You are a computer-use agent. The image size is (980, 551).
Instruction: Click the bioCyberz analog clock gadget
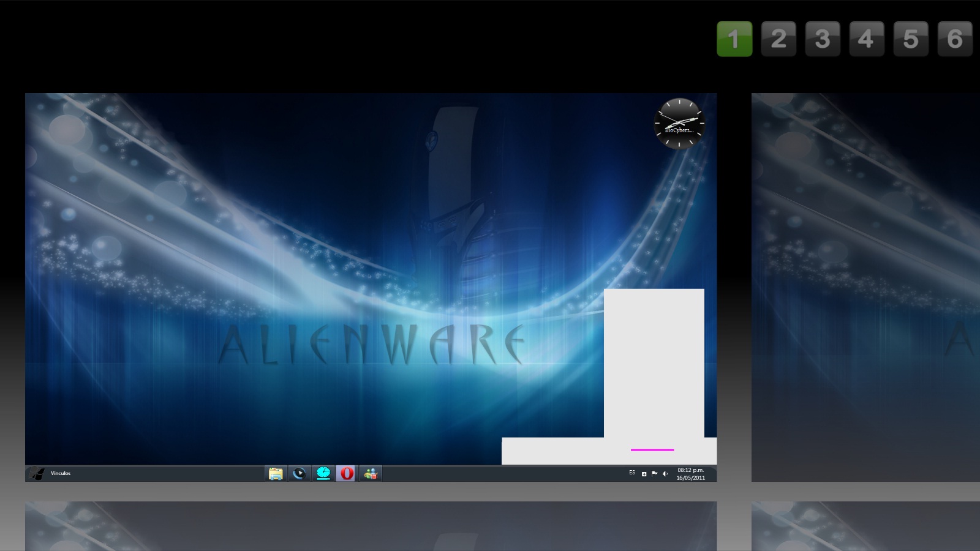(x=679, y=123)
